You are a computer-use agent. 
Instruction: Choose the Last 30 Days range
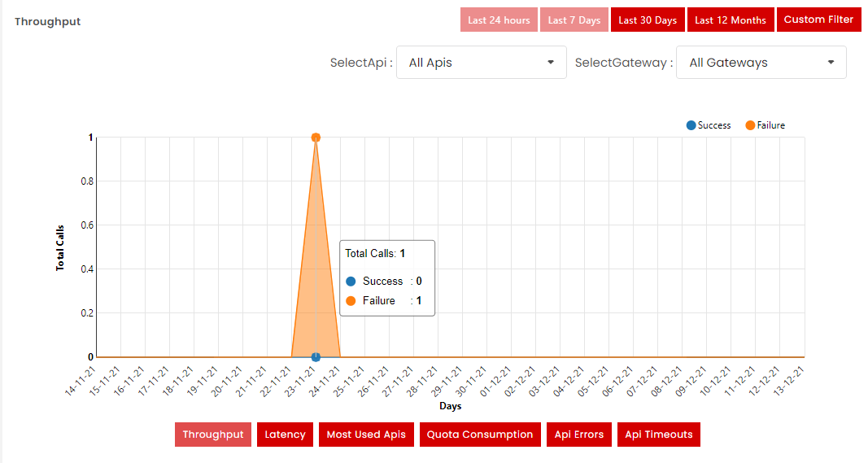(x=648, y=20)
